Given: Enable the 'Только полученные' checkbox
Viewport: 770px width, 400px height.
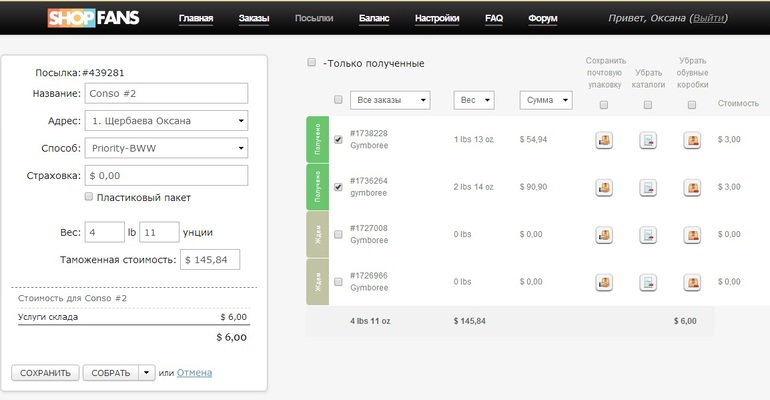Looking at the screenshot, I should [312, 62].
